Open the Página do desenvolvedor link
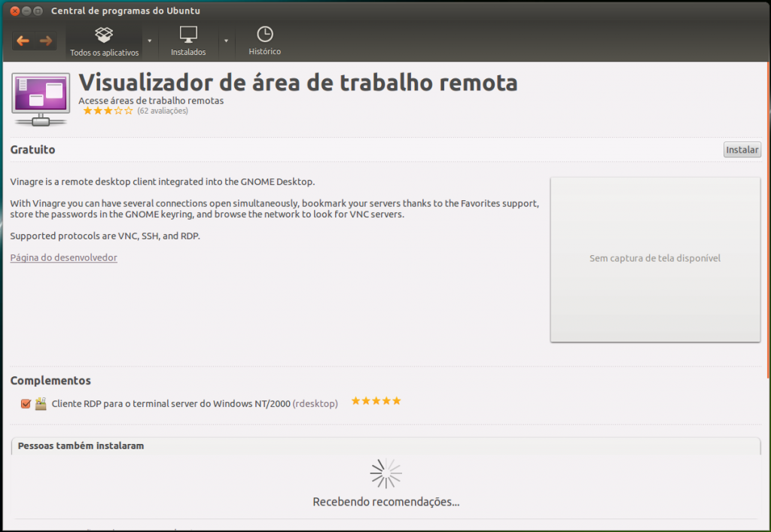 [63, 257]
